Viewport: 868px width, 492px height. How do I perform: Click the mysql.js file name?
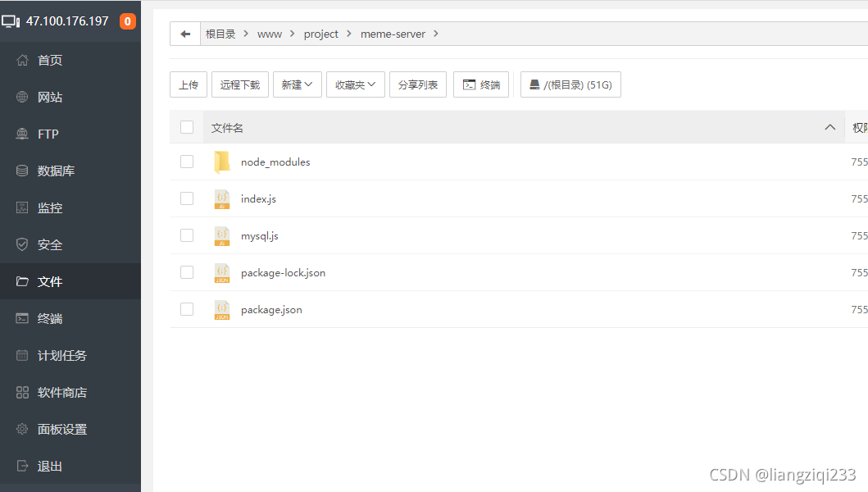coord(260,236)
